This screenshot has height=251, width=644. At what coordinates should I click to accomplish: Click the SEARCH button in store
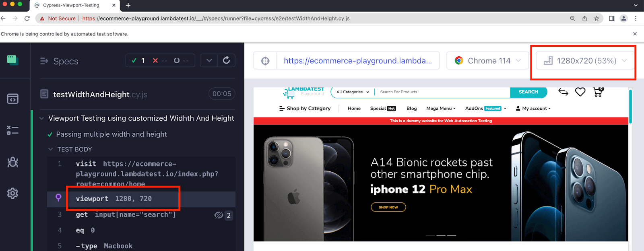pyautogui.click(x=528, y=92)
